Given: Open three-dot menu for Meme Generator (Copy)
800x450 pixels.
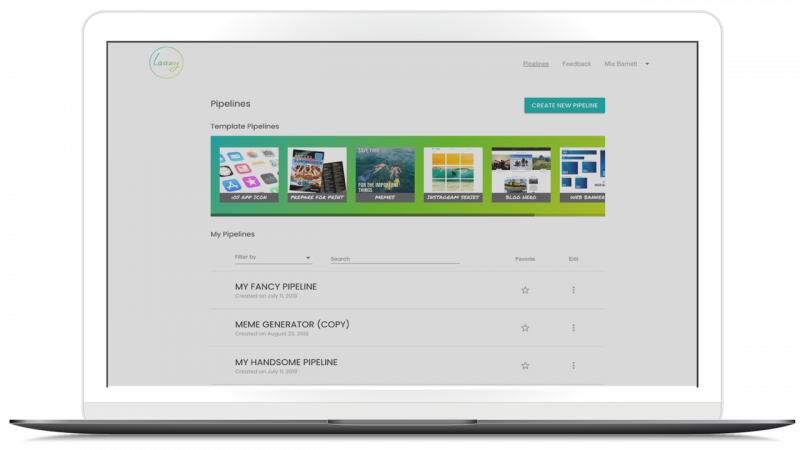Looking at the screenshot, I should (x=573, y=328).
